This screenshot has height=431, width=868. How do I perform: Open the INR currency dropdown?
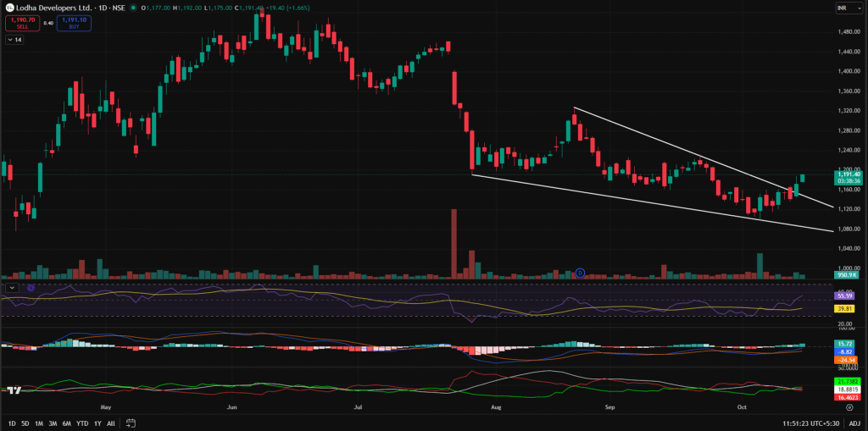[844, 8]
